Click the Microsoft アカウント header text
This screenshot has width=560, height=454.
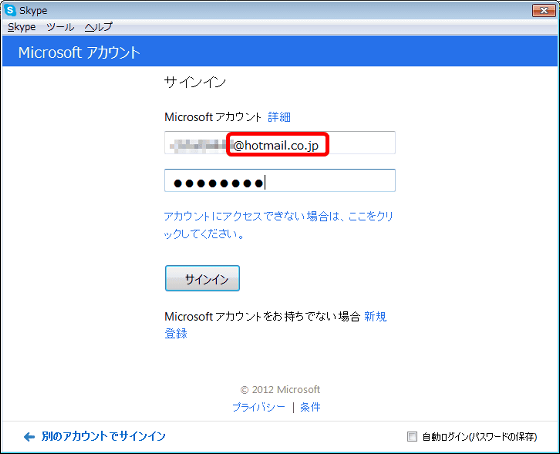tap(79, 53)
